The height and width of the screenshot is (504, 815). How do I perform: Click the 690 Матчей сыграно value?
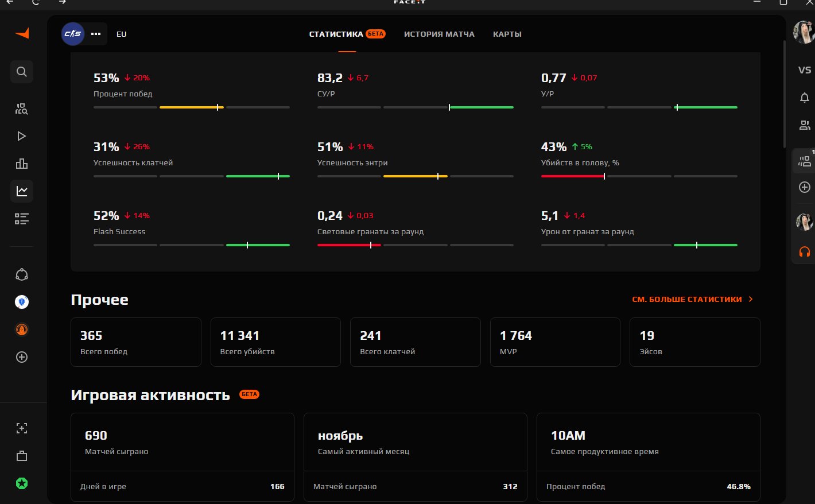pyautogui.click(x=96, y=436)
